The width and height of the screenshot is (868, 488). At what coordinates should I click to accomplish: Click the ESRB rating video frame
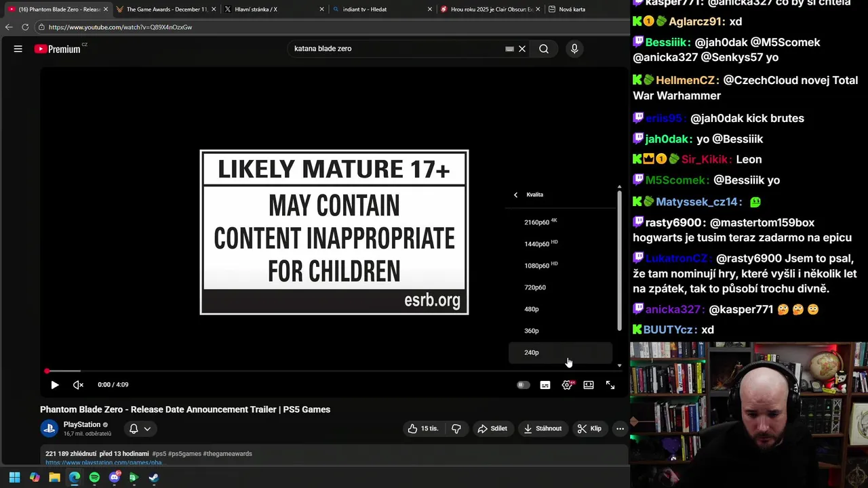[x=334, y=232]
